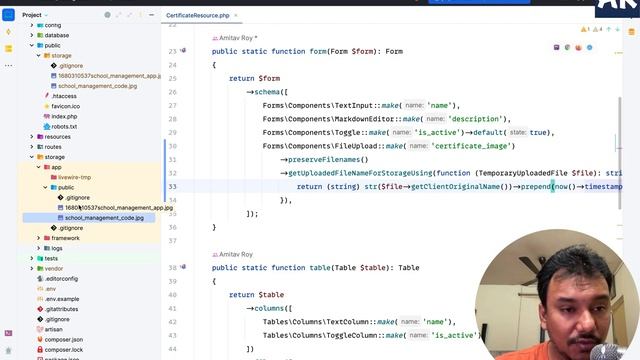Open the yellow Structure tool window icon

pos(8,49)
